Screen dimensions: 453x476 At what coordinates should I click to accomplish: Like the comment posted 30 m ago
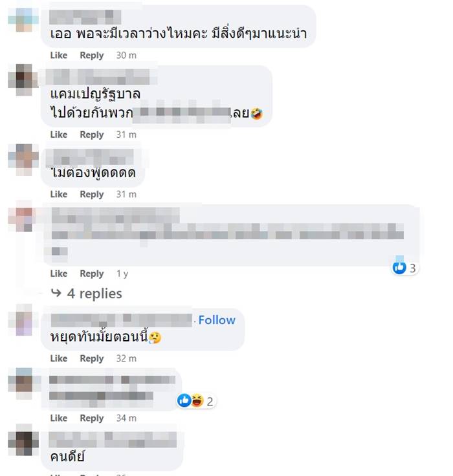point(59,55)
